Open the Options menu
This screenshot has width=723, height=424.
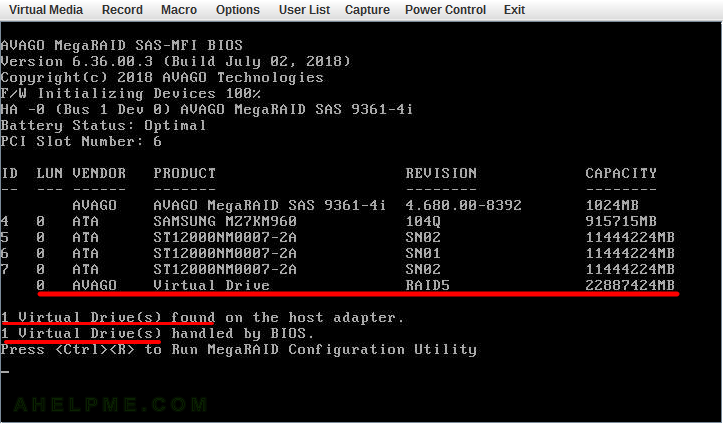tap(238, 10)
